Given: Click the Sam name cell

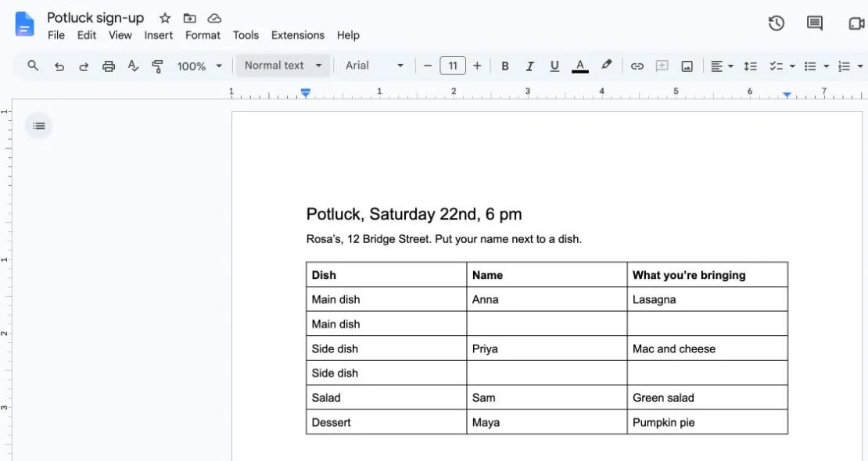Looking at the screenshot, I should (x=547, y=398).
